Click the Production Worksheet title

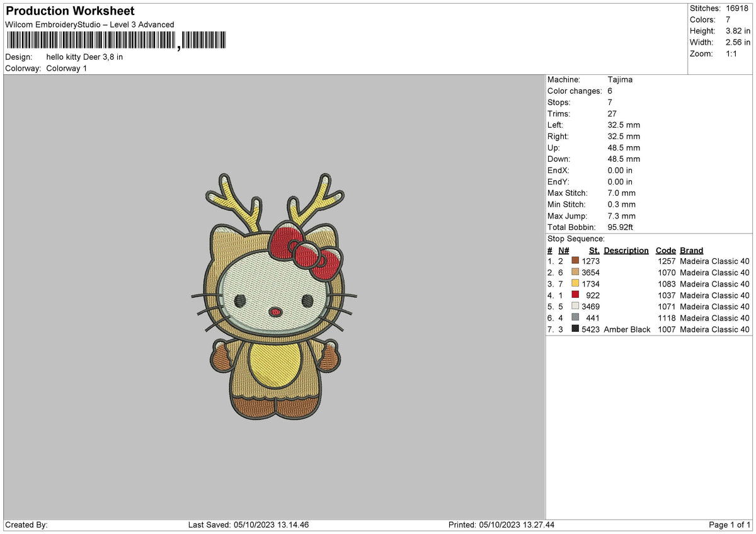(x=70, y=11)
